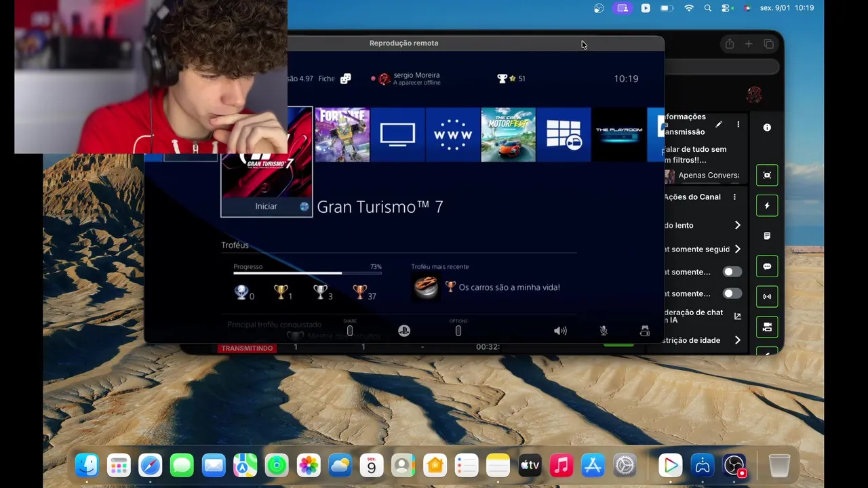Start Gran Turismo 7 with Iniciar
This screenshot has width=868, height=488.
pos(266,206)
